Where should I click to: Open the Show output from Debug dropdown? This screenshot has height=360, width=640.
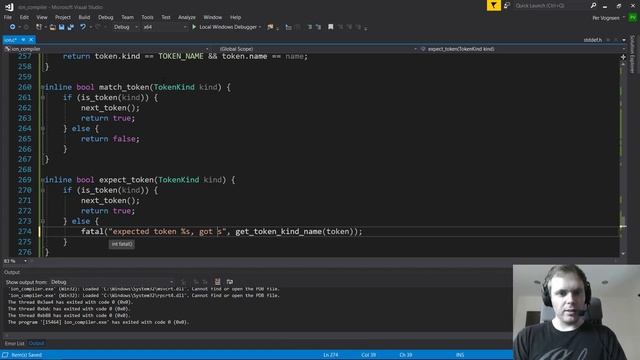pyautogui.click(x=112, y=282)
